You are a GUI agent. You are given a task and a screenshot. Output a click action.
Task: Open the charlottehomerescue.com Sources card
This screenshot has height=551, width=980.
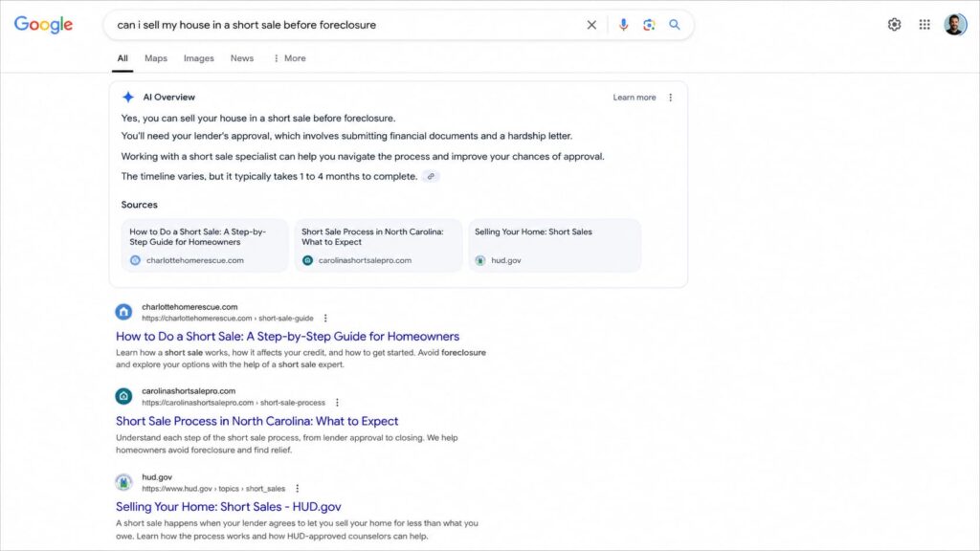coord(205,246)
